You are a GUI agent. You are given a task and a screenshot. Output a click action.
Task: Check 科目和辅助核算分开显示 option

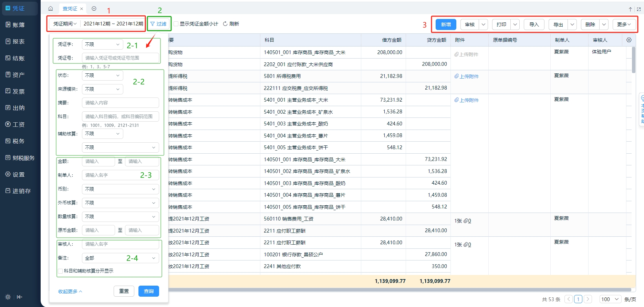[60, 271]
